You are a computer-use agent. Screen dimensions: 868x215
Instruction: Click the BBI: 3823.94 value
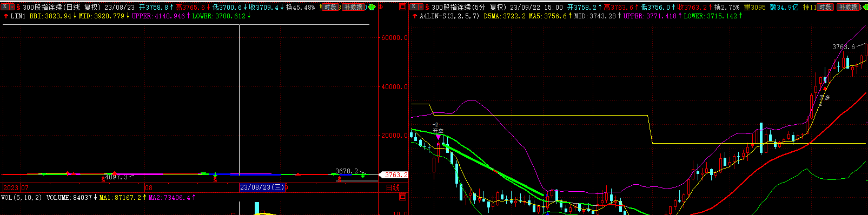point(50,16)
